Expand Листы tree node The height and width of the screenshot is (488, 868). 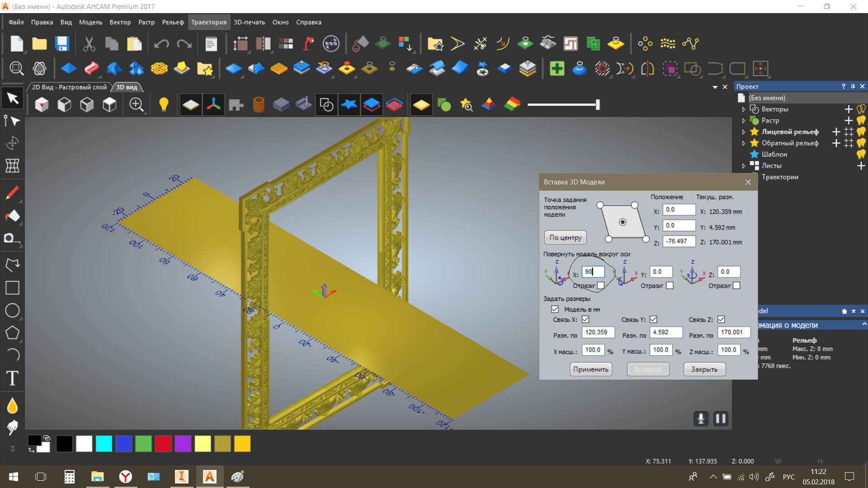click(744, 166)
